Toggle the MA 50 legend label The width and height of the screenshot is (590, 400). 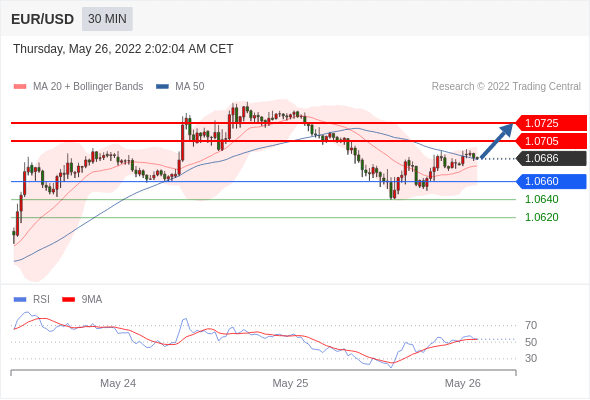pyautogui.click(x=190, y=87)
